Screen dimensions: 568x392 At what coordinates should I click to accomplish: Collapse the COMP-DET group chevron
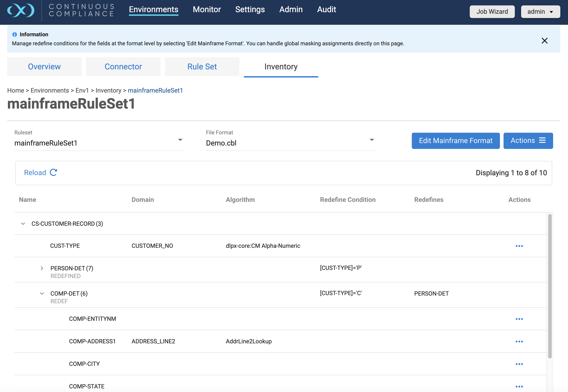coord(42,294)
